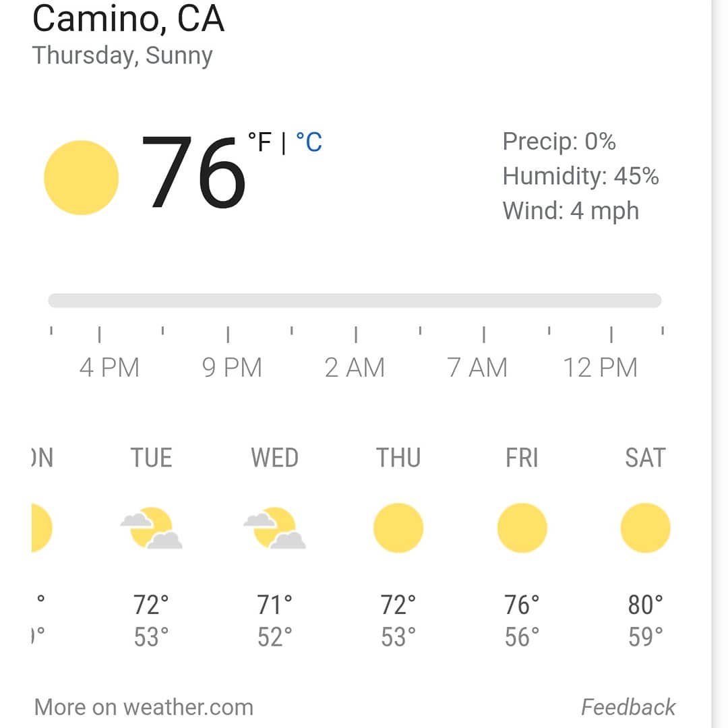This screenshot has width=728, height=728.
Task: Jump to 4 PM on the timeline
Action: point(110,368)
